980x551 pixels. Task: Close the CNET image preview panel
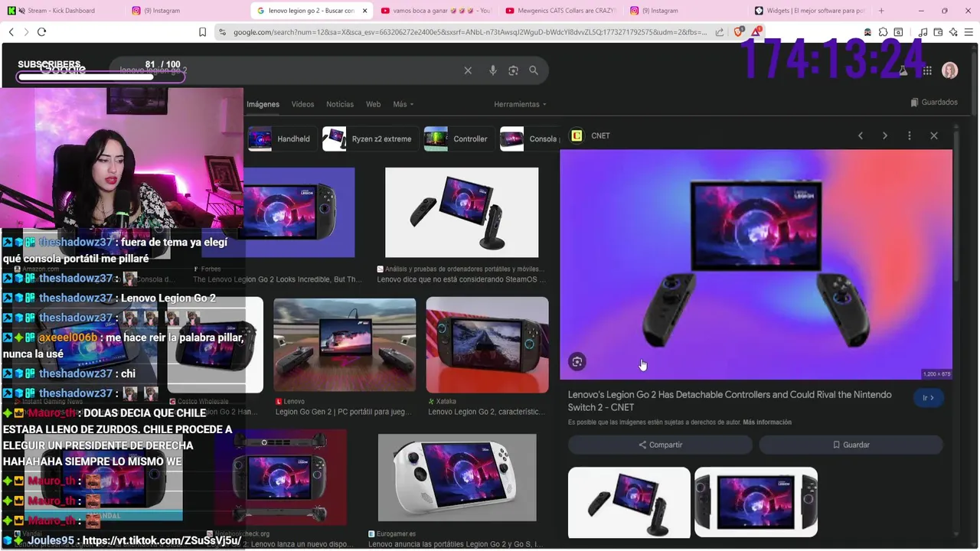tap(934, 135)
